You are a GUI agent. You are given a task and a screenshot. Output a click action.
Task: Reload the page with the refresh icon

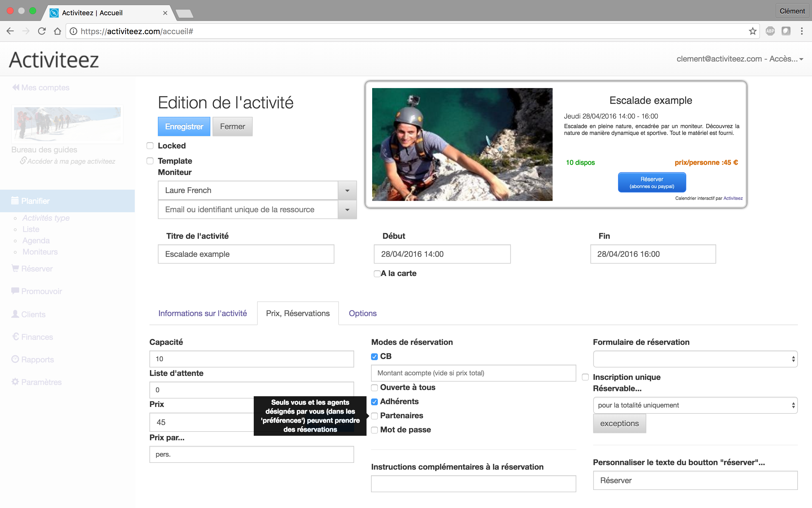click(x=42, y=31)
